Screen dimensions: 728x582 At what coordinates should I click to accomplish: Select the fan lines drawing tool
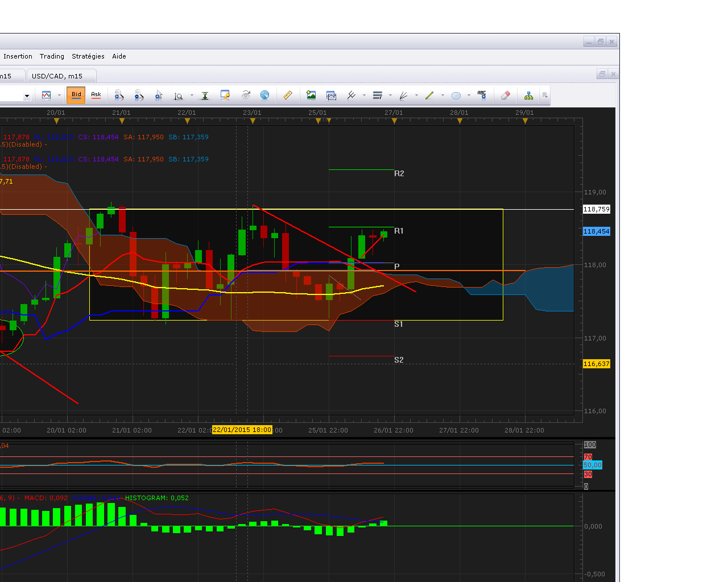tap(404, 95)
